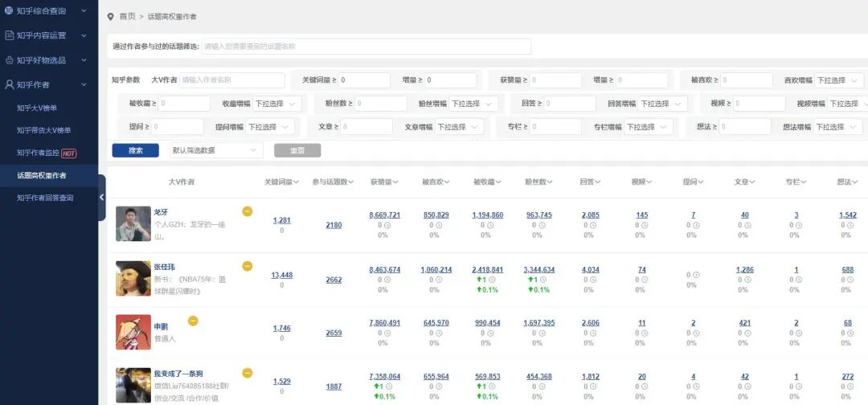The height and width of the screenshot is (405, 868).
Task: Click the clock icon under 申鹏's 2,606 answers
Action: (593, 333)
